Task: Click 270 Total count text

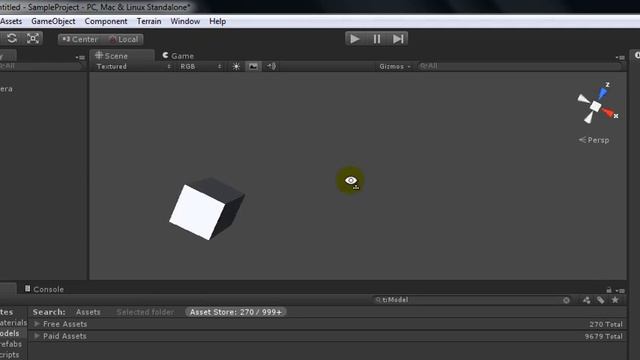Action: (606, 324)
